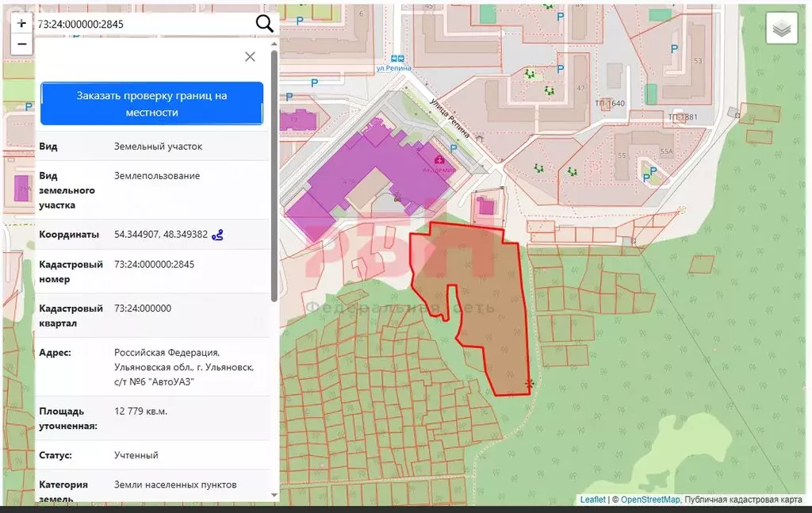Click the share icon next to coordinates
The height and width of the screenshot is (513, 812).
click(217, 235)
